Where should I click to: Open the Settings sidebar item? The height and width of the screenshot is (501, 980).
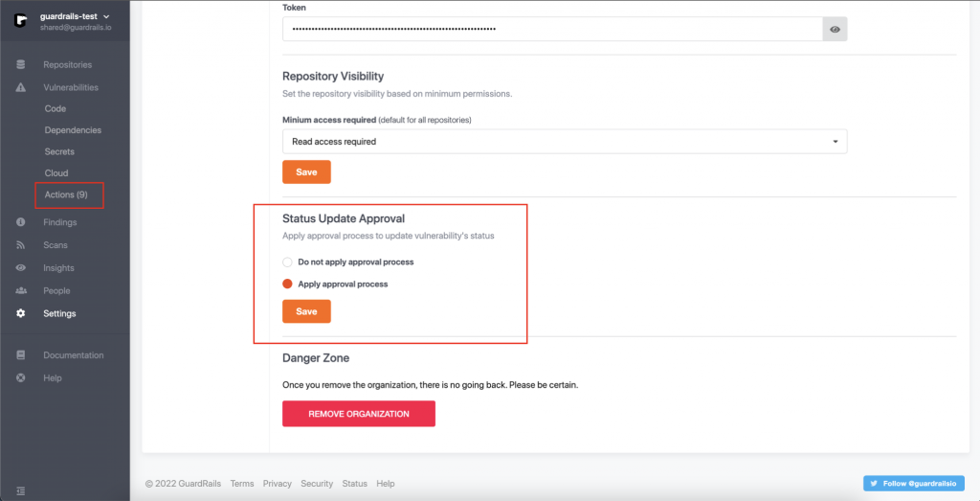click(x=59, y=313)
